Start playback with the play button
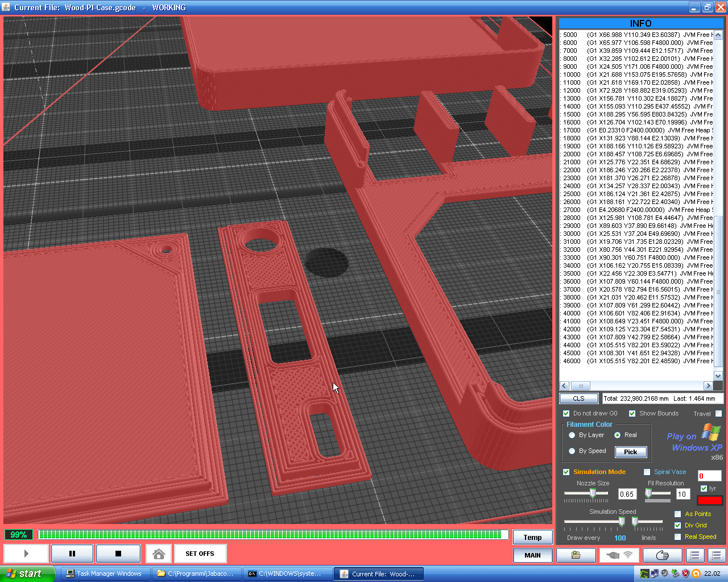 click(x=26, y=554)
